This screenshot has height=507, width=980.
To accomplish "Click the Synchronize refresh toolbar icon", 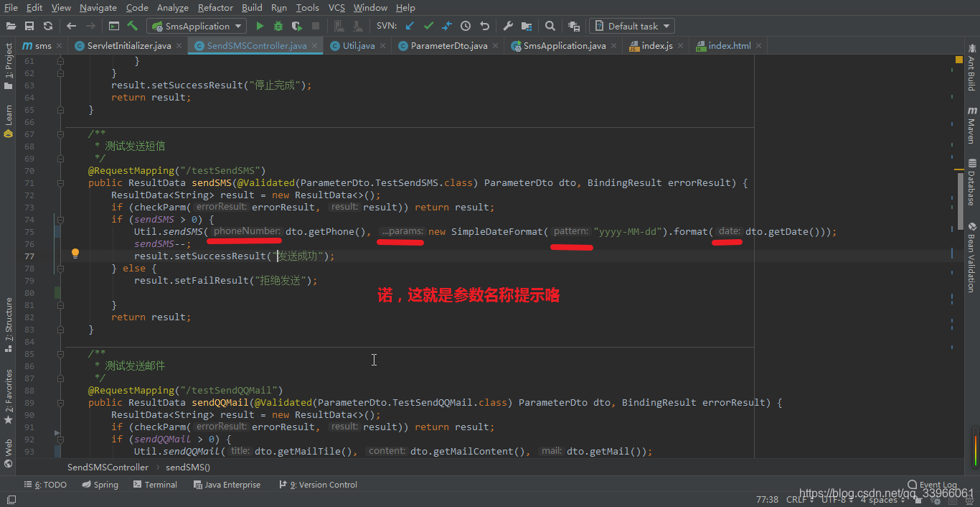I will pyautogui.click(x=48, y=26).
